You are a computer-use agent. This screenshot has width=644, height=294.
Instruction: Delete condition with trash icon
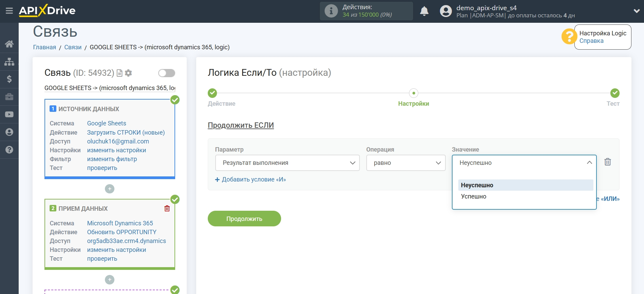click(608, 162)
